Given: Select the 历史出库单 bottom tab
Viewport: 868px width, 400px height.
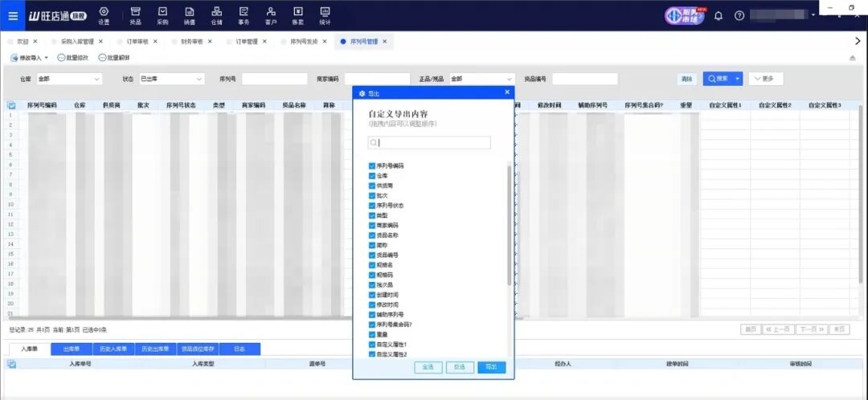Looking at the screenshot, I should click(x=156, y=349).
